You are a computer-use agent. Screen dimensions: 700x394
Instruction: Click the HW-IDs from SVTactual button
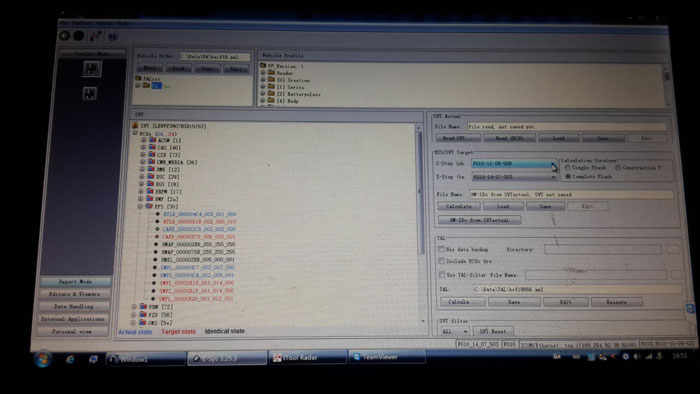[479, 220]
